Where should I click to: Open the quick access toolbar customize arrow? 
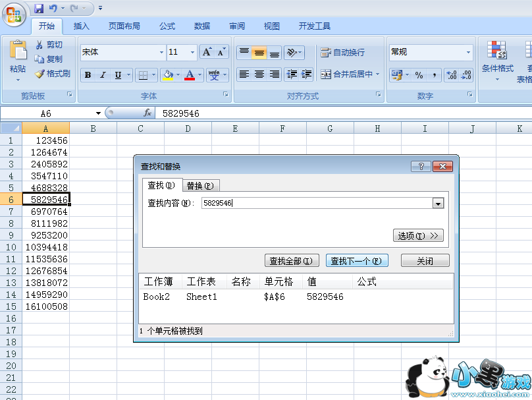pyautogui.click(x=101, y=8)
